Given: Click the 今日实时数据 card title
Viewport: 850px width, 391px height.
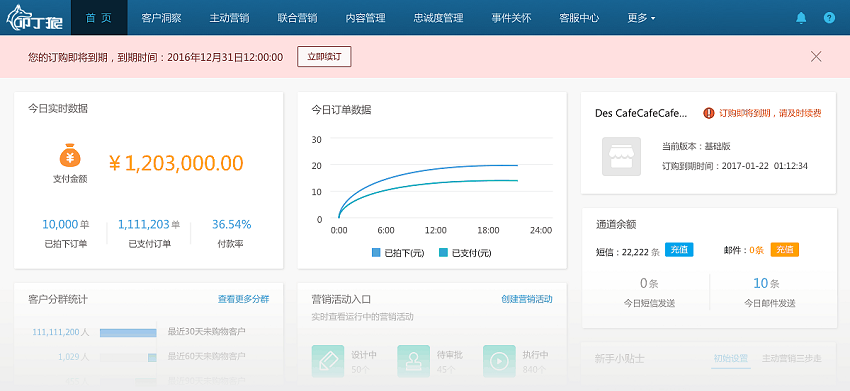Looking at the screenshot, I should [x=58, y=108].
